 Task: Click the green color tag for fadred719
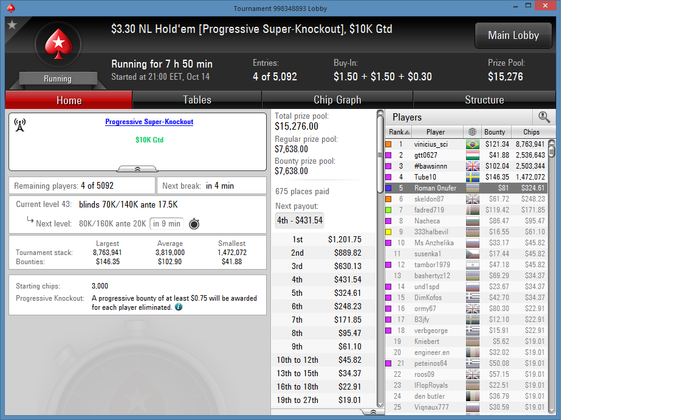point(388,210)
